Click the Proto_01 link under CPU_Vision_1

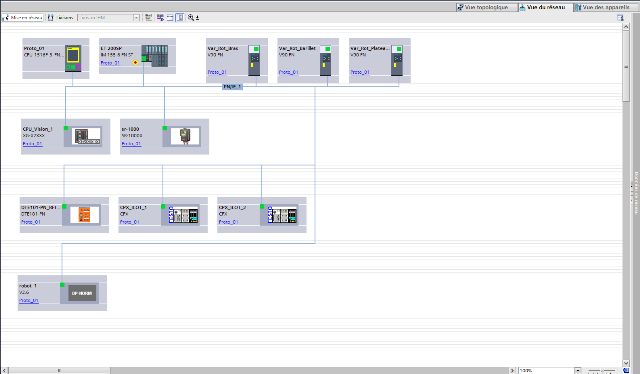pos(33,144)
